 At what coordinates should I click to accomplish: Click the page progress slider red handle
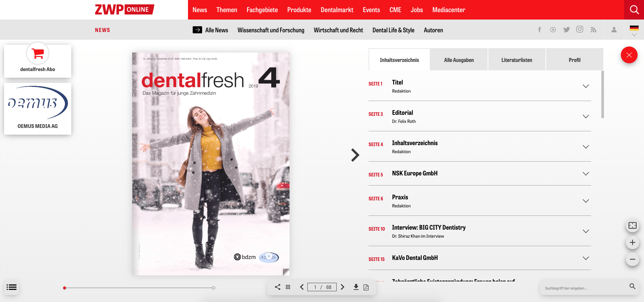[65, 288]
